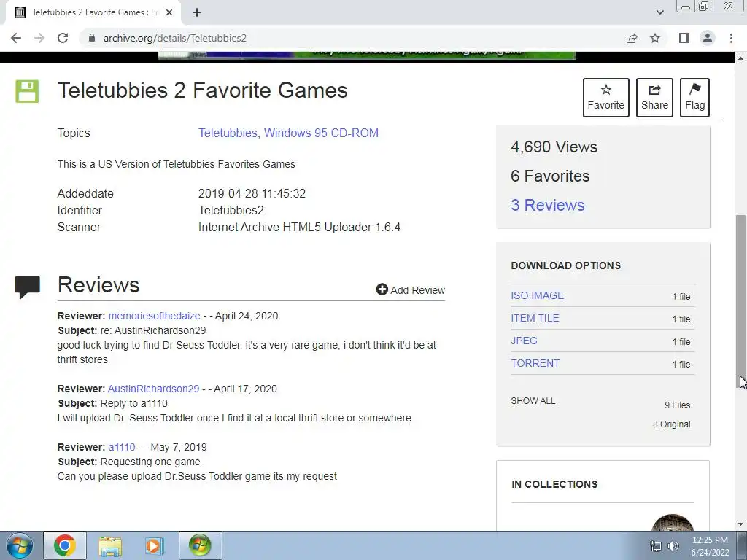This screenshot has height=560, width=747.
Task: Open the Teletubbies topic link
Action: (229, 133)
